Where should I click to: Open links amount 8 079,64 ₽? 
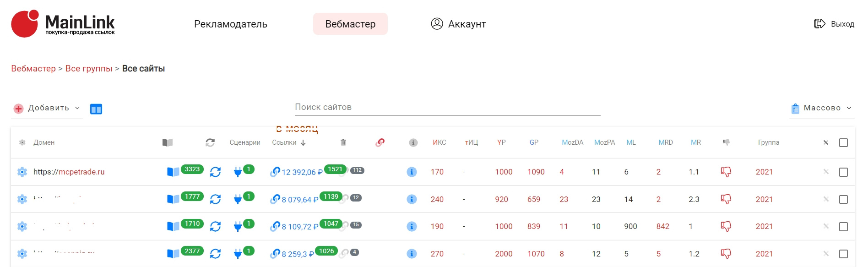click(x=300, y=200)
